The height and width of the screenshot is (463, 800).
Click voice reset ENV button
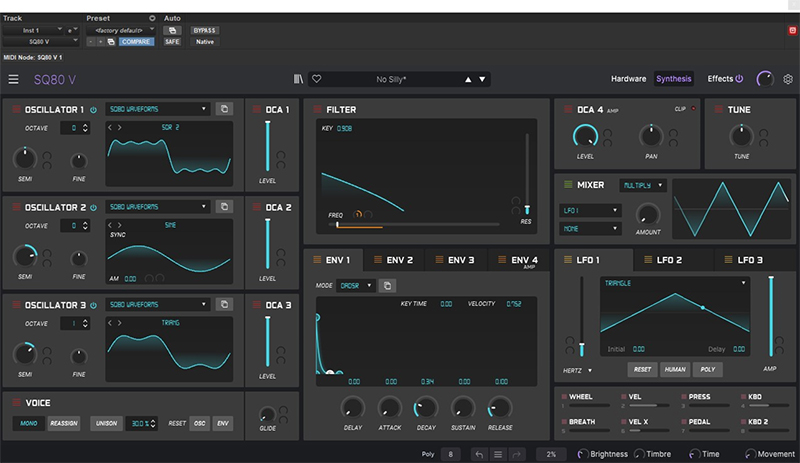[x=223, y=423]
